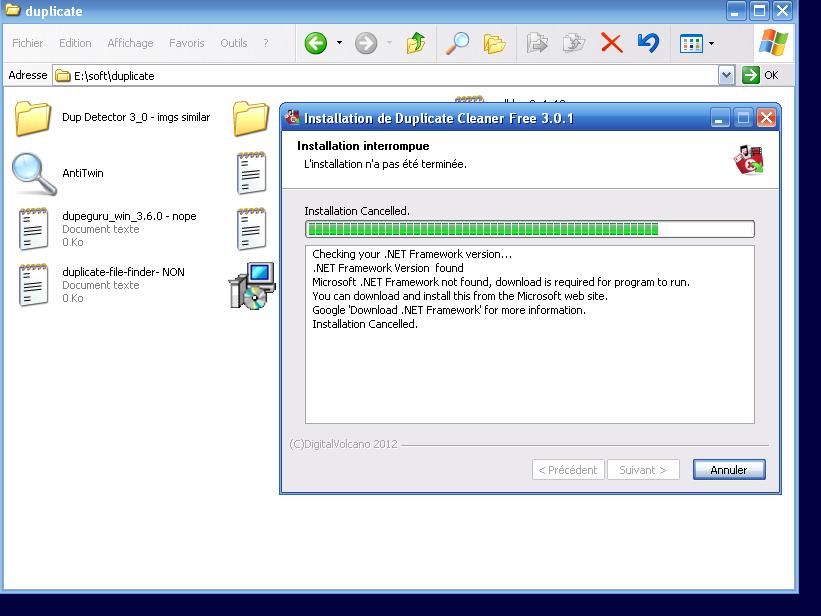
Task: Click the red X Delete icon
Action: [x=611, y=43]
